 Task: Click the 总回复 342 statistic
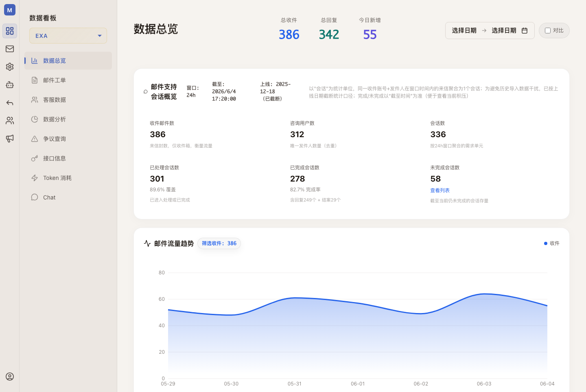point(329,29)
